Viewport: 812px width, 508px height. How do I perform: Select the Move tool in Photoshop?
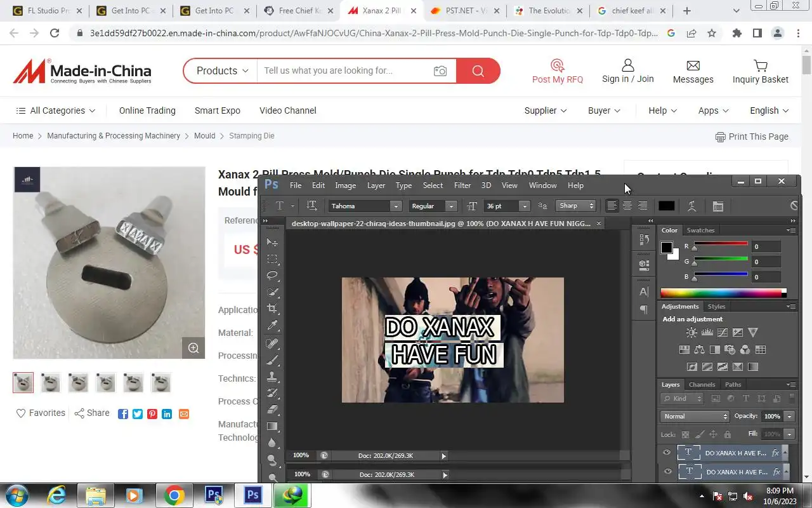pyautogui.click(x=272, y=243)
